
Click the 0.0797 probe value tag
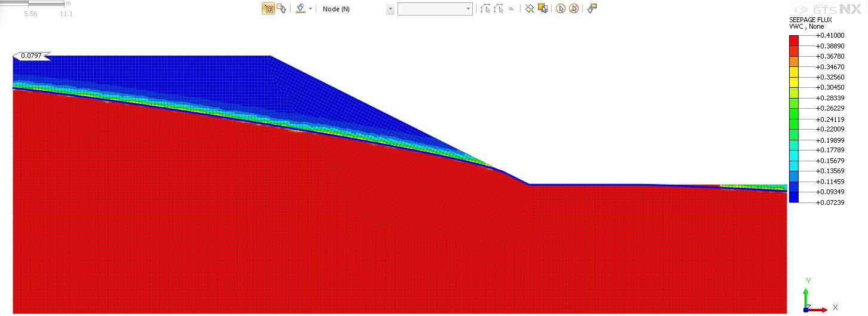(x=31, y=56)
